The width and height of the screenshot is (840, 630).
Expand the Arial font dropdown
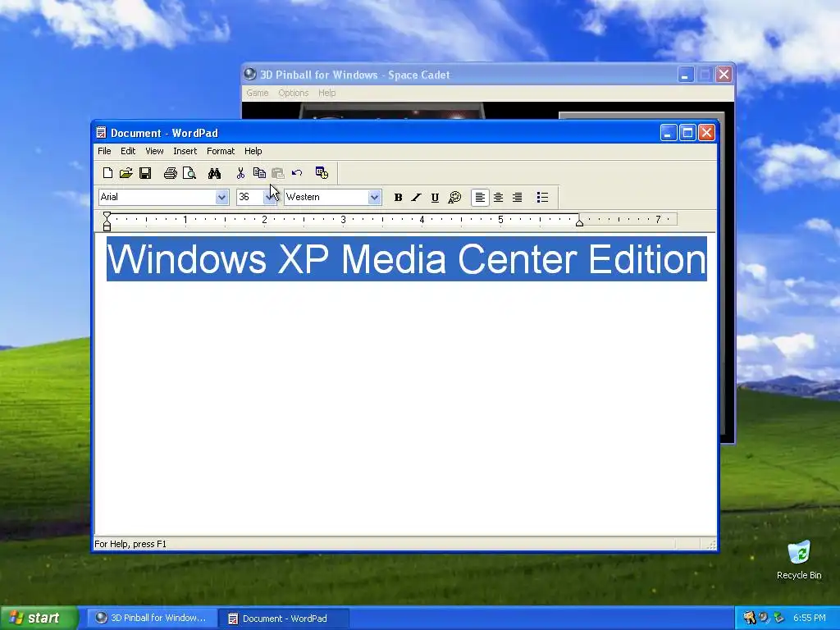click(x=221, y=197)
